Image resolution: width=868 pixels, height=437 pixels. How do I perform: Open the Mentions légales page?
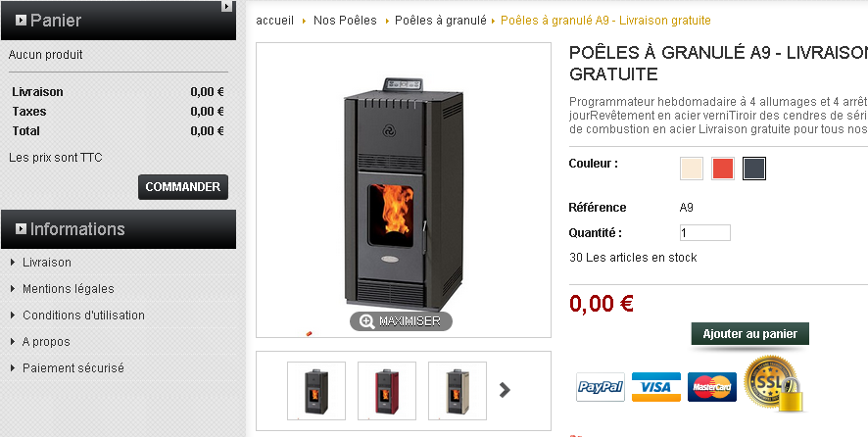pos(69,289)
